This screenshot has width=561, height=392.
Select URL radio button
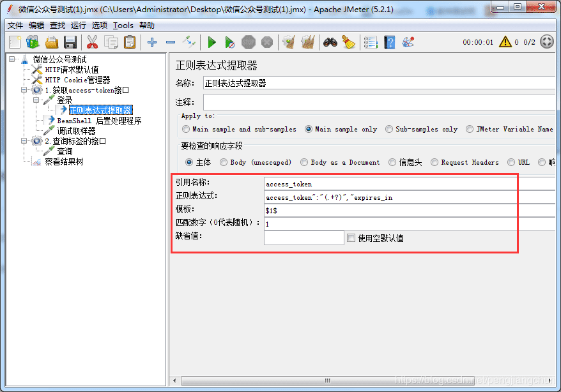coord(511,162)
